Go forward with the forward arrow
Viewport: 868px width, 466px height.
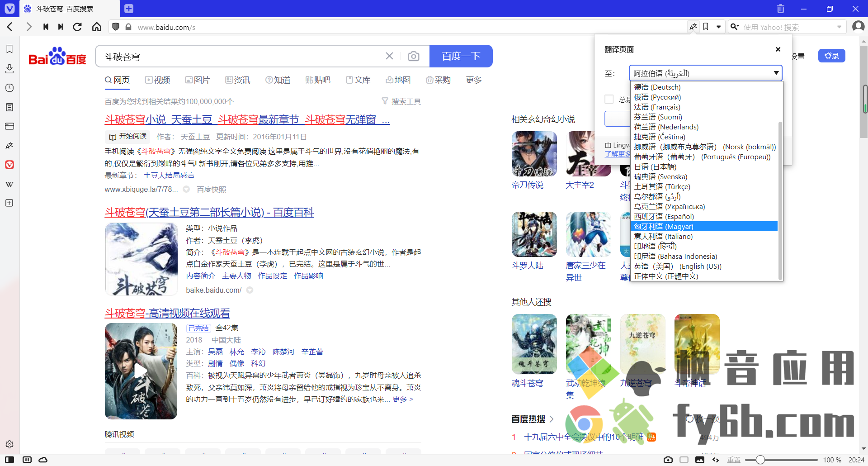pos(29,27)
